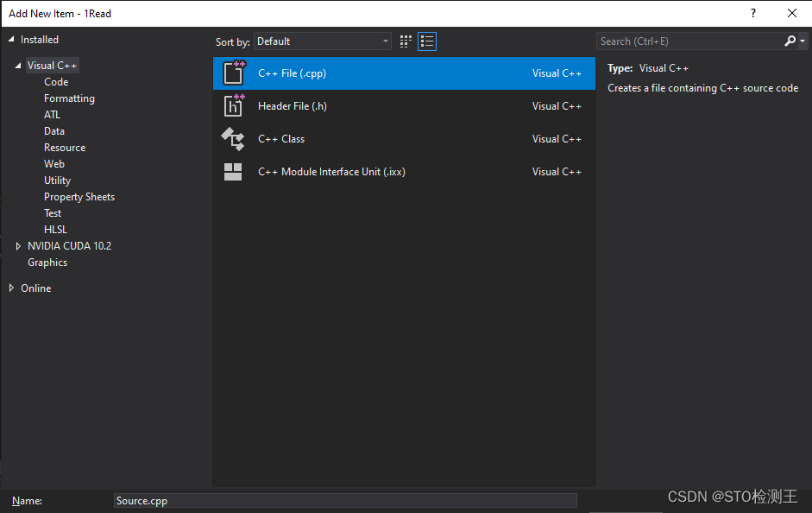Select the ATL category
The height and width of the screenshot is (513, 812).
click(x=52, y=114)
